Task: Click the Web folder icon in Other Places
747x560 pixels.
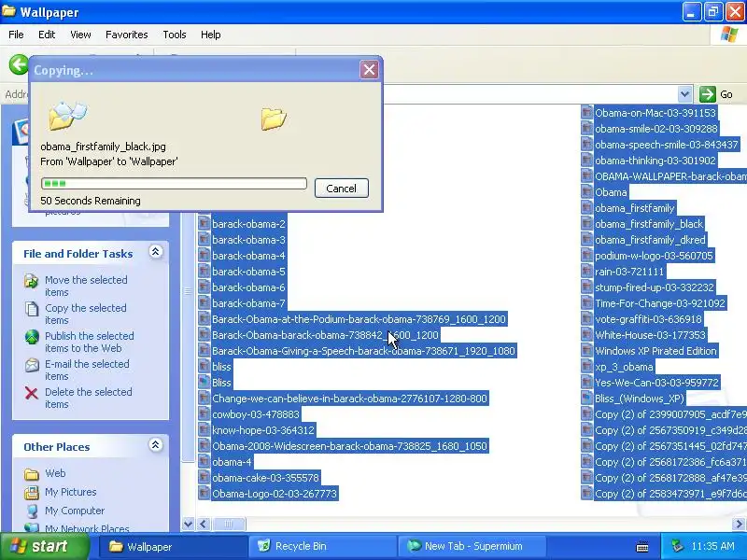Action: pyautogui.click(x=32, y=474)
